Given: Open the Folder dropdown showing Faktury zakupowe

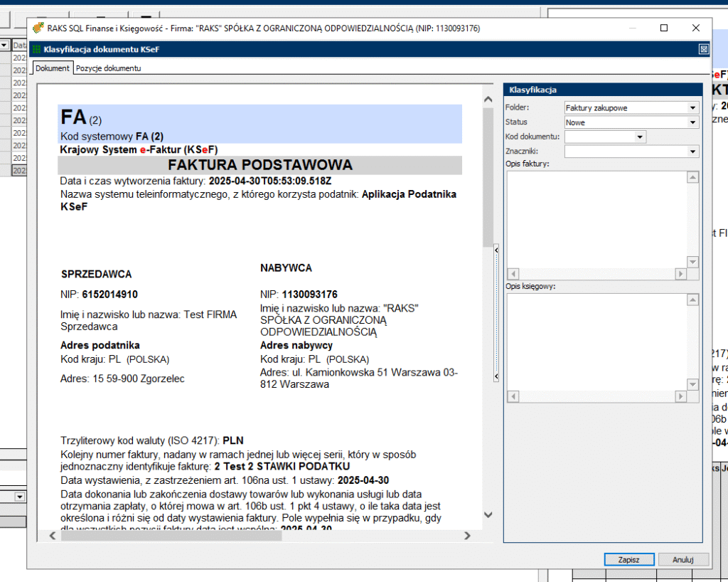Looking at the screenshot, I should tap(692, 108).
